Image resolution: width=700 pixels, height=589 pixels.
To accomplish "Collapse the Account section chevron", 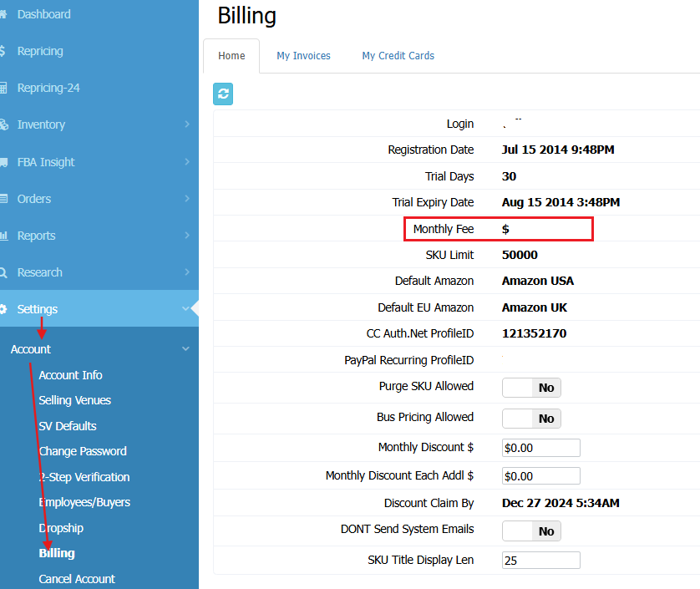I will pyautogui.click(x=185, y=349).
